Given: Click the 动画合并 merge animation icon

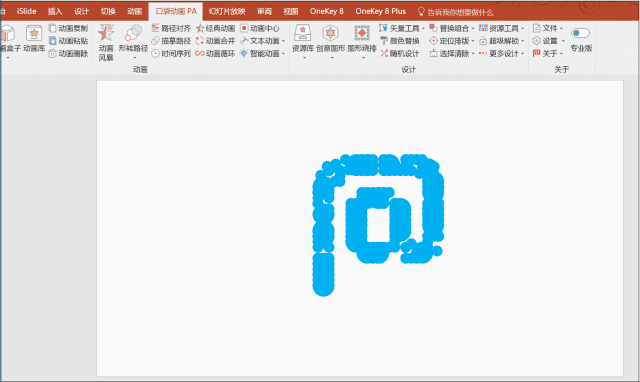Looking at the screenshot, I should 200,41.
